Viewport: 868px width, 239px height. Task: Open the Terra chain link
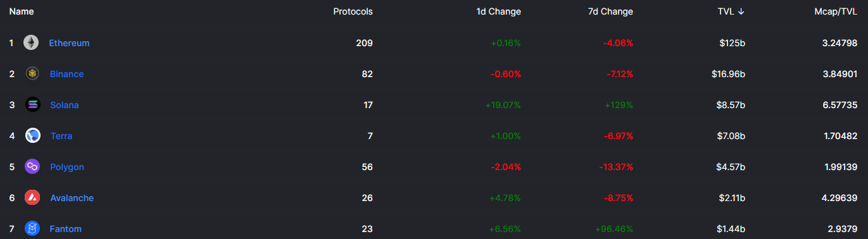[61, 136]
